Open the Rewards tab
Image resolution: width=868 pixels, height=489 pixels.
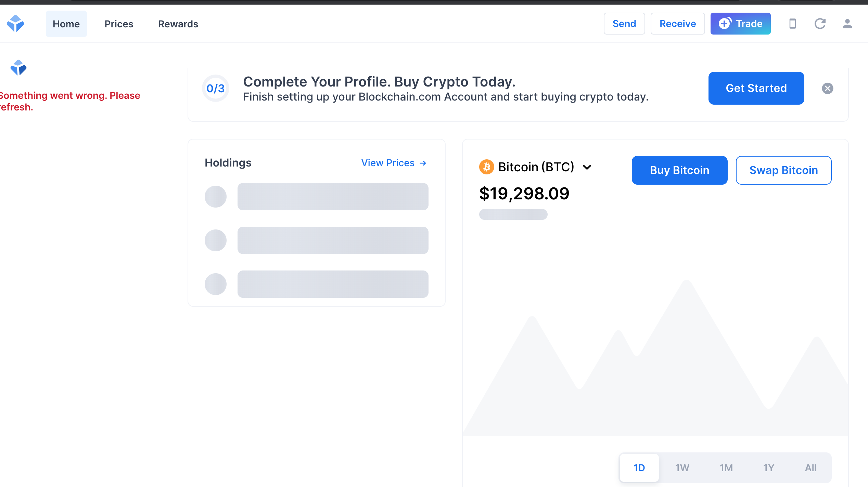178,24
